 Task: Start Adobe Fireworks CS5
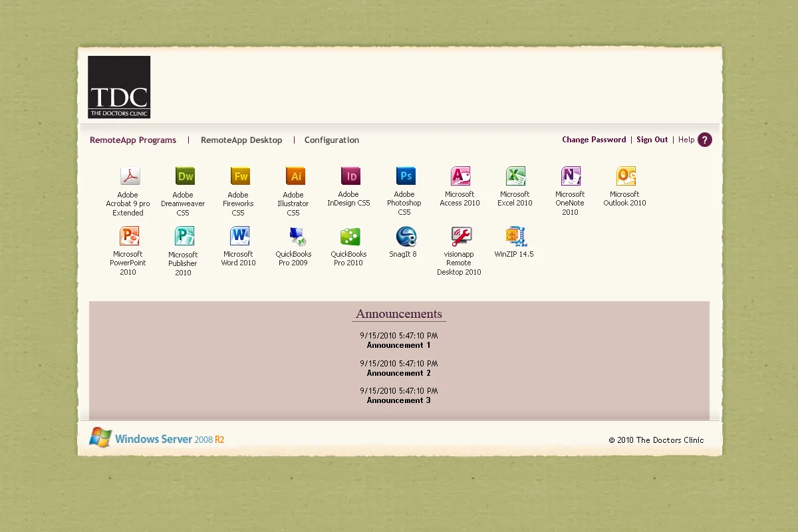[x=240, y=176]
